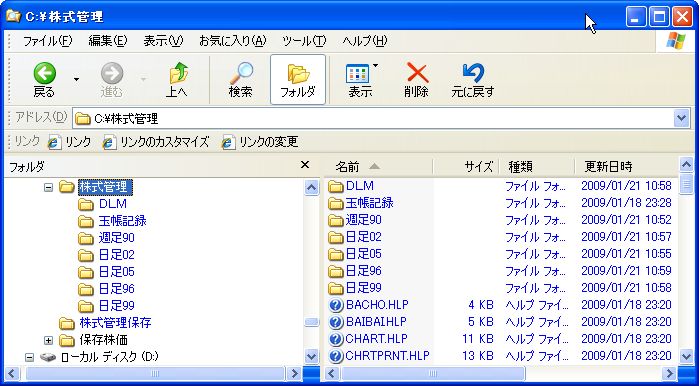Screen dimensions: 699x386
Task: Open the 編集(E) menu
Action: pyautogui.click(x=107, y=41)
